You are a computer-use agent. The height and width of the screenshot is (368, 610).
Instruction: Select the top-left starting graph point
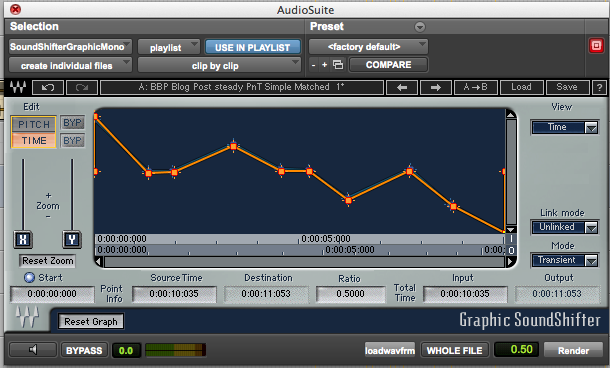click(x=96, y=116)
